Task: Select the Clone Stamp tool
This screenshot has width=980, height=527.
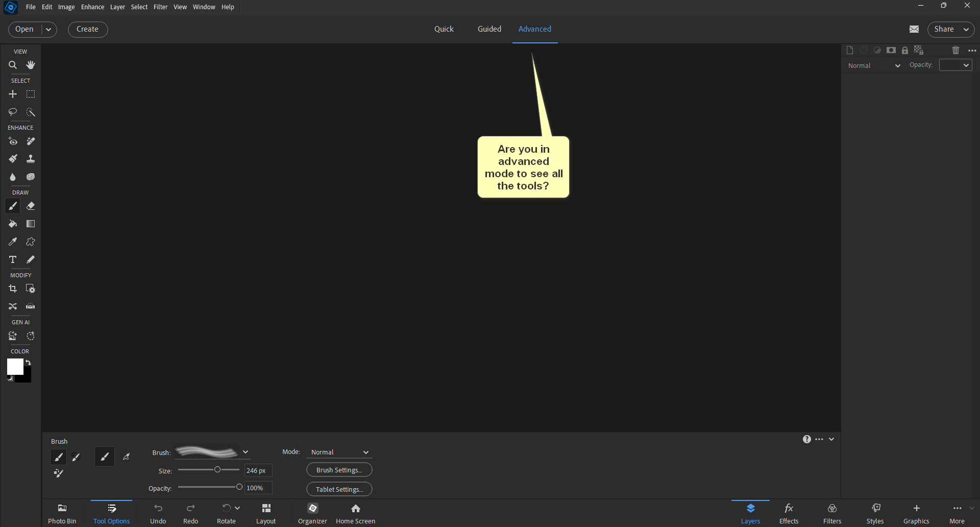Action: (x=30, y=158)
